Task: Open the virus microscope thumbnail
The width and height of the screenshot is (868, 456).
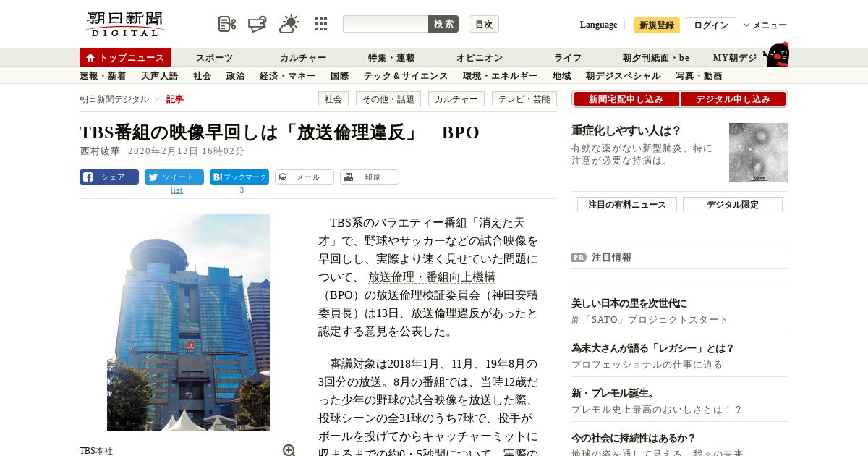Action: point(759,153)
